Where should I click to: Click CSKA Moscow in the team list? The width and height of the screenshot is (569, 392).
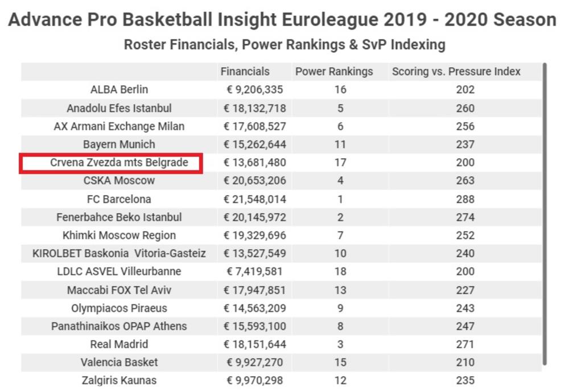point(119,181)
